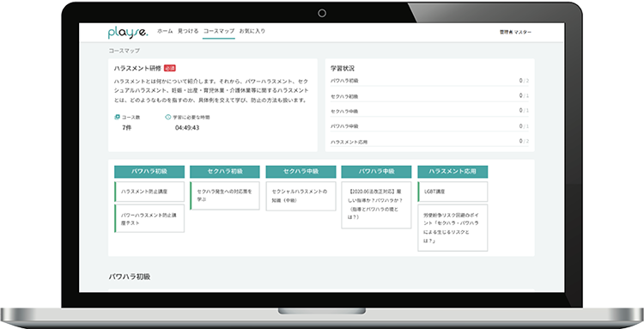This screenshot has height=329, width=644.
Task: Click the パワハラ中級 column header
Action: [376, 172]
